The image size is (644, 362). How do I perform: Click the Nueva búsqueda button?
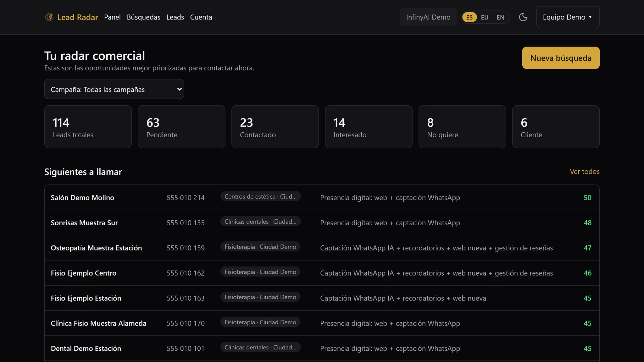coord(561,58)
